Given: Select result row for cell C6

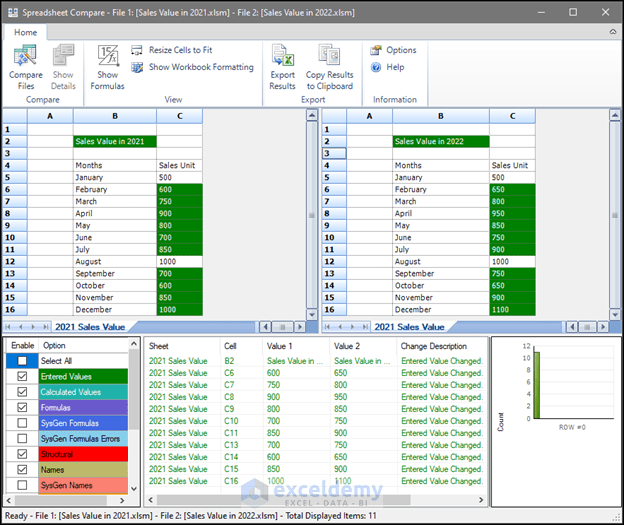Looking at the screenshot, I should pos(315,373).
